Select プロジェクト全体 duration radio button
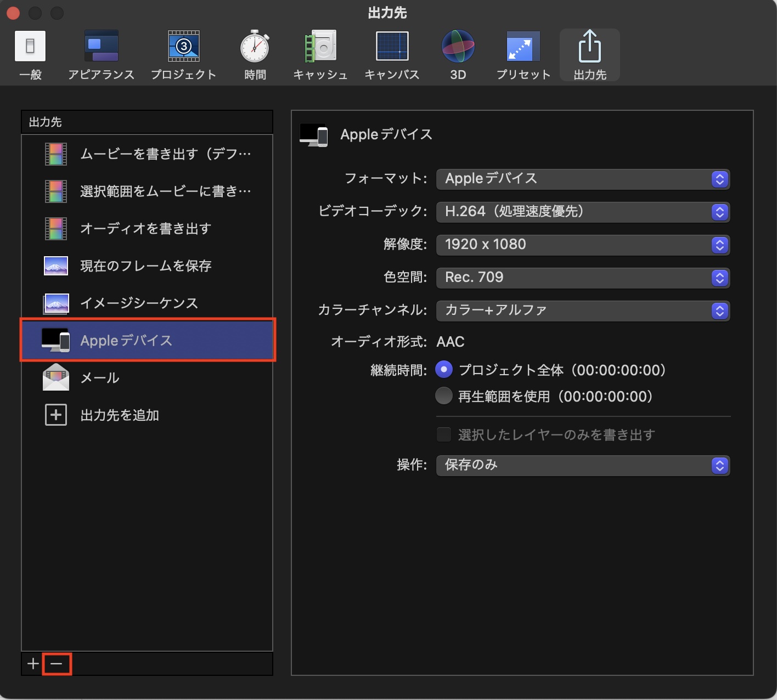The image size is (777, 700). (444, 369)
